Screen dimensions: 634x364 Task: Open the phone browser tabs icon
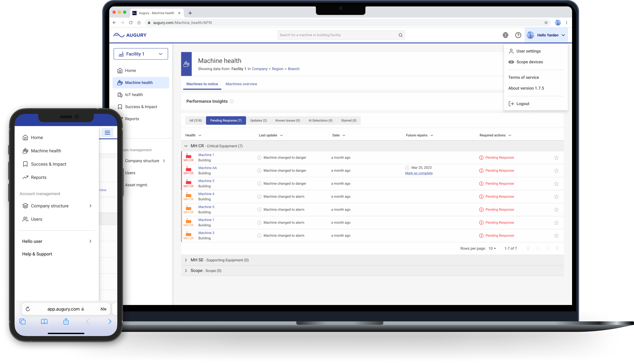coord(23,322)
